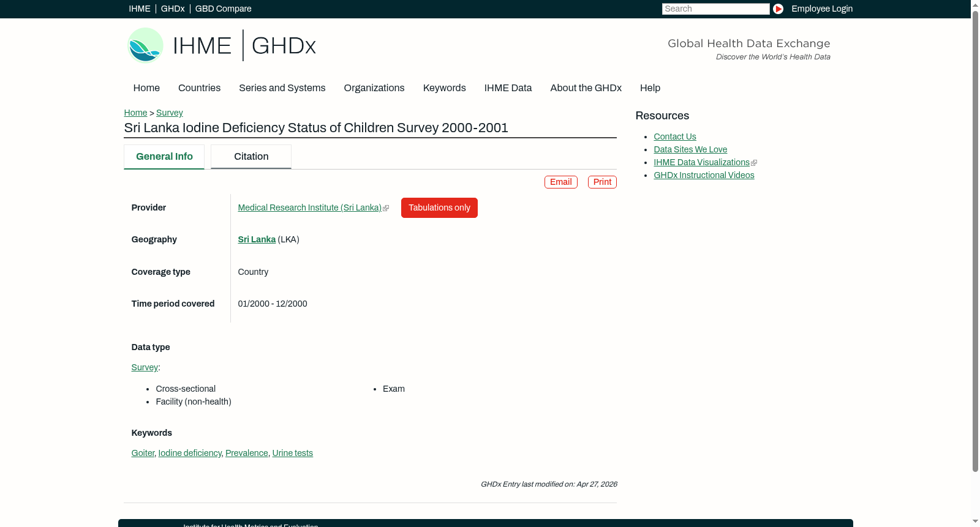Viewport: 980px width, 527px height.
Task: Open the Keywords menu item
Action: 444,88
